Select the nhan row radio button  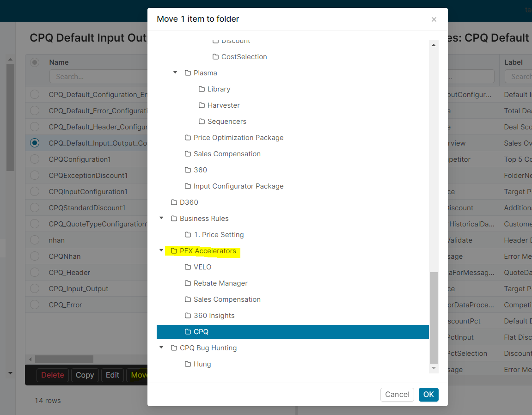point(35,240)
